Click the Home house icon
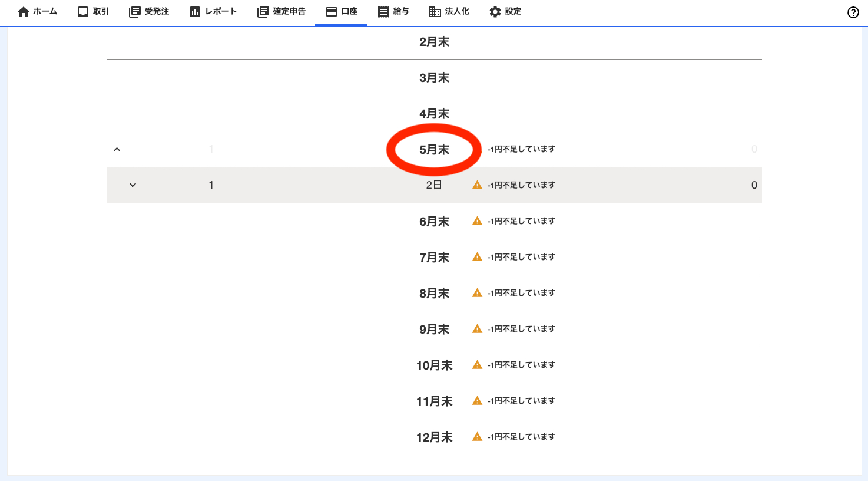 point(24,12)
